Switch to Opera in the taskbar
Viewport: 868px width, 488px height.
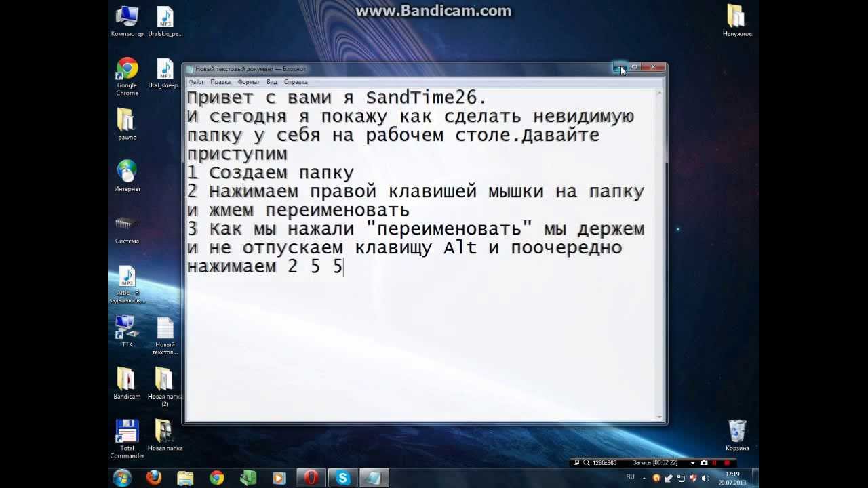311,478
